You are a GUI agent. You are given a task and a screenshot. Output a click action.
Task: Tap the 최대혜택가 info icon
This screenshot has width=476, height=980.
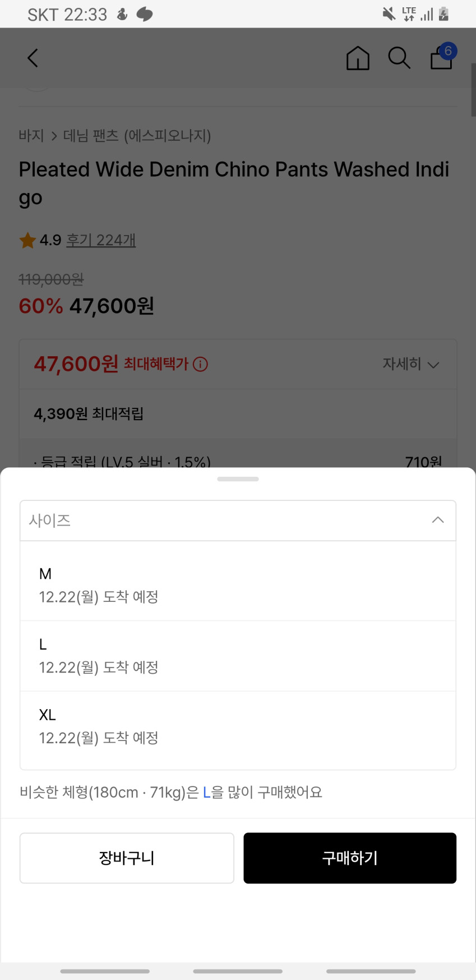200,365
